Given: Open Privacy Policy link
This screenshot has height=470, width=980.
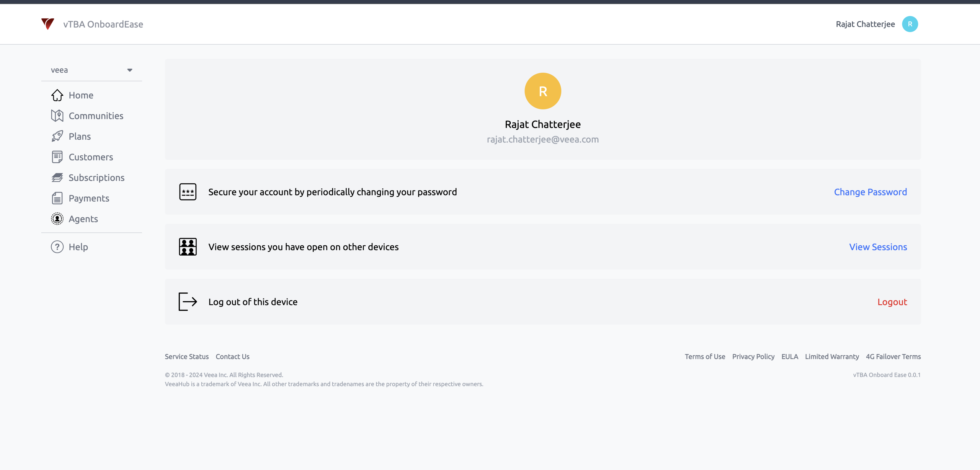Looking at the screenshot, I should tap(753, 356).
